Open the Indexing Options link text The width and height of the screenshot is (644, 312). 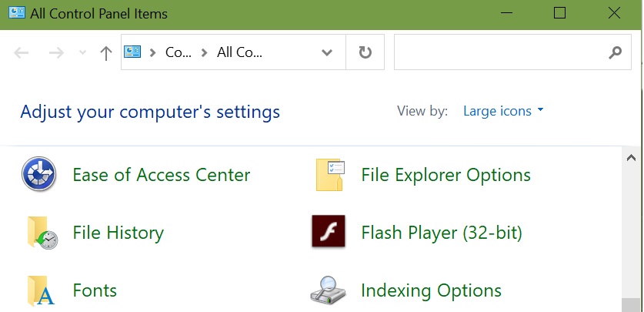pyautogui.click(x=431, y=290)
